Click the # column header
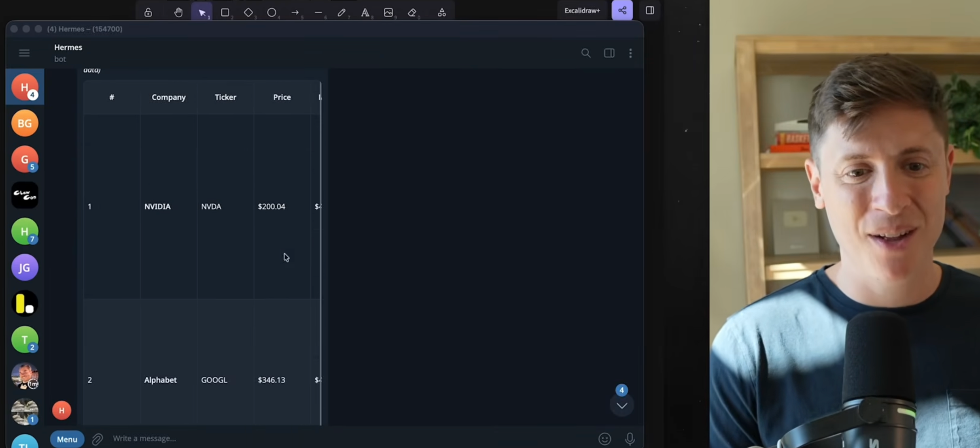The image size is (980, 448). click(x=112, y=97)
